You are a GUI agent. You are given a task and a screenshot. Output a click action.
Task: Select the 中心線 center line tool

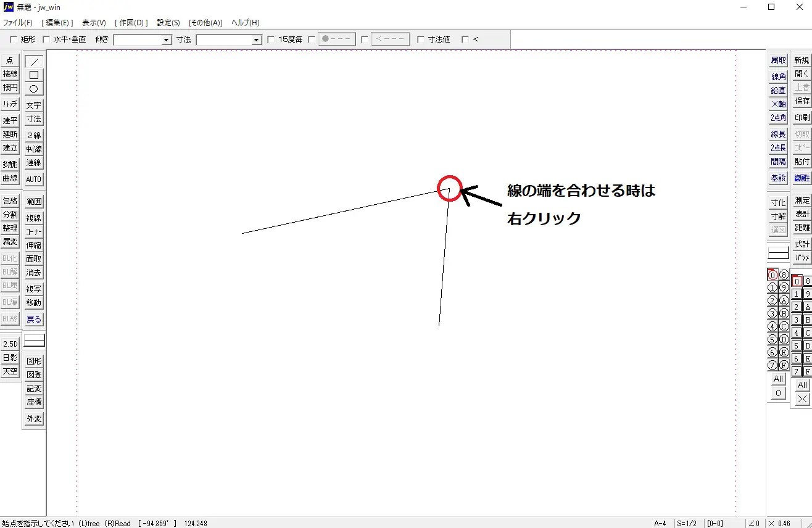pyautogui.click(x=34, y=149)
